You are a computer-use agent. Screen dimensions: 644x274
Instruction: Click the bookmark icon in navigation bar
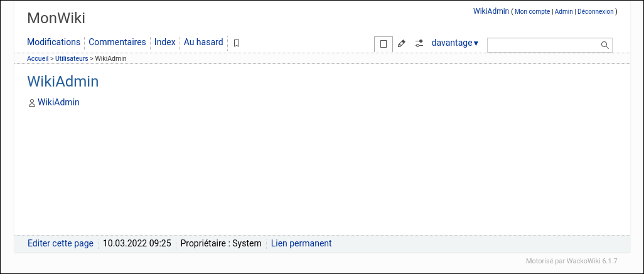(x=237, y=43)
